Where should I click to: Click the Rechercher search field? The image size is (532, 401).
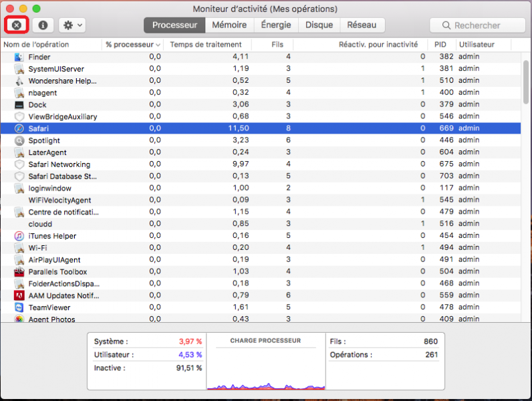[x=477, y=25]
